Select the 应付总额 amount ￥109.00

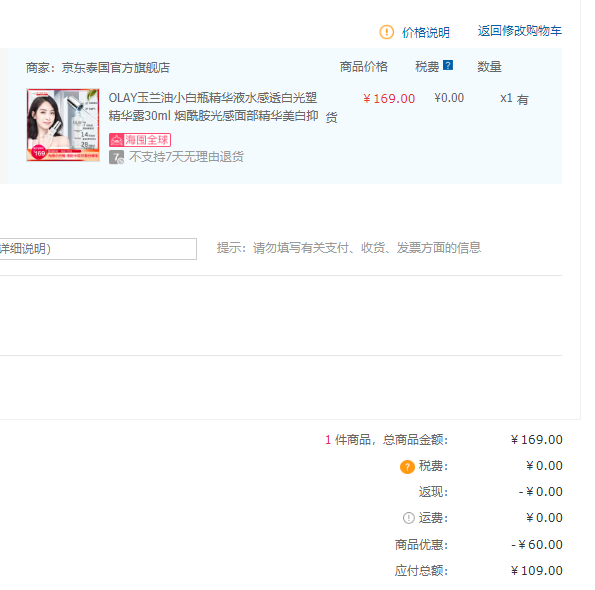click(537, 571)
